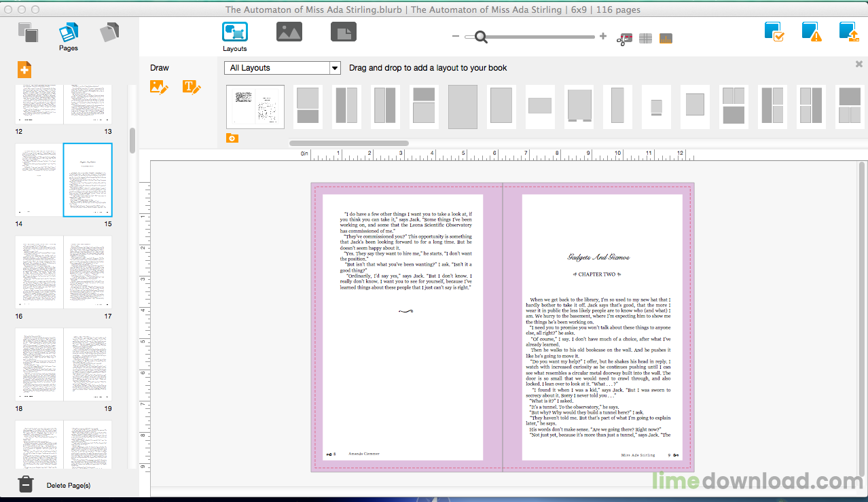Select page 12 thumbnail
Viewport: 868px width, 502px height.
(39, 105)
